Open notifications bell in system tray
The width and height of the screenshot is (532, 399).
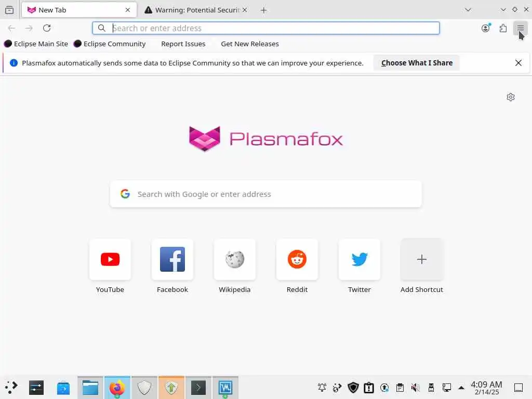click(322, 388)
